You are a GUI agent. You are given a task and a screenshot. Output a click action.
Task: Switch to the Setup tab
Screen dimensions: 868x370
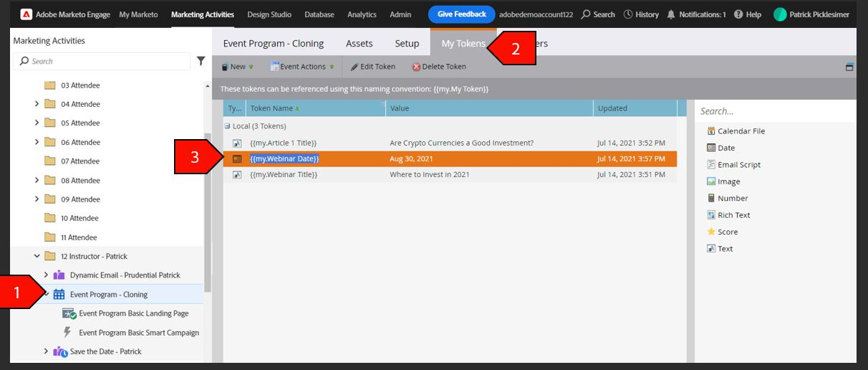coord(408,43)
